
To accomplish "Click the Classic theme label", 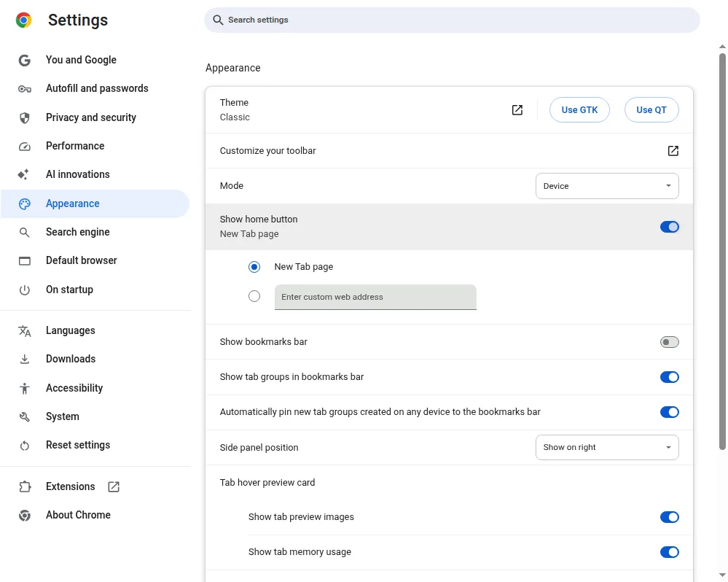I will click(x=235, y=117).
